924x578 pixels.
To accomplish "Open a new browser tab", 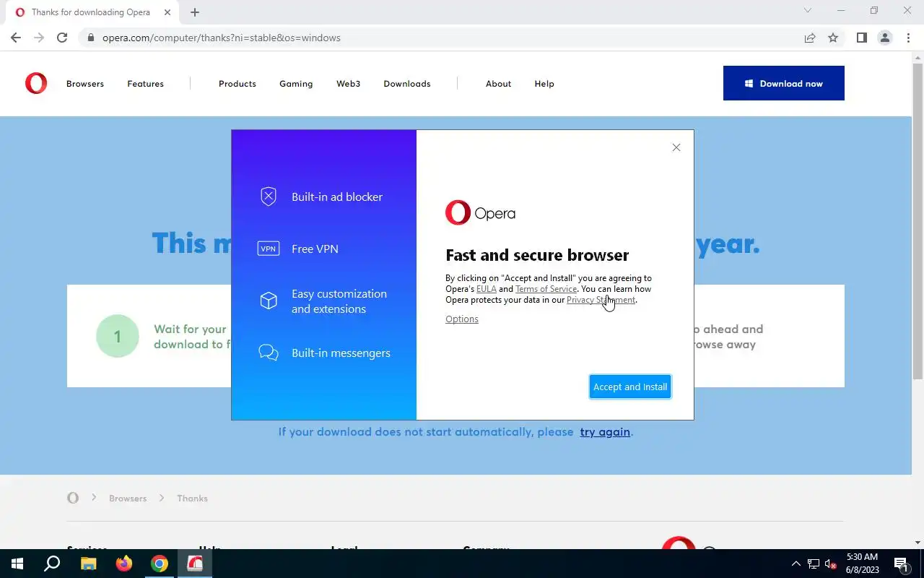I will pyautogui.click(x=195, y=12).
